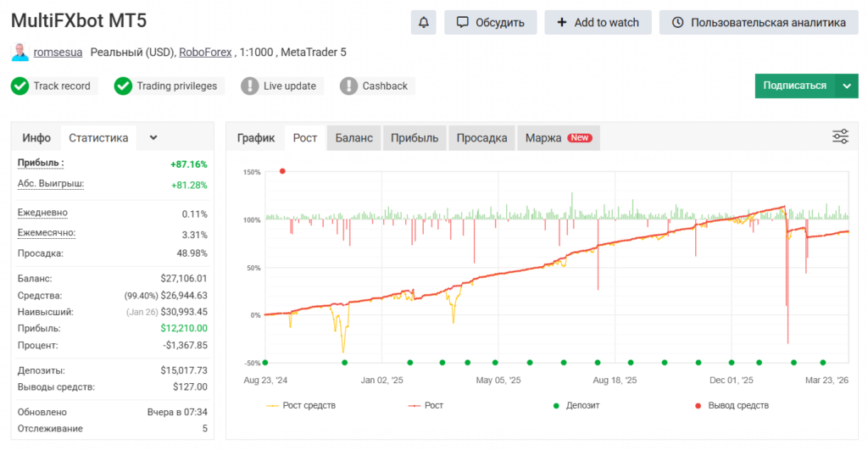
Task: Toggle the Вывод средств legend series
Action: [x=731, y=406]
